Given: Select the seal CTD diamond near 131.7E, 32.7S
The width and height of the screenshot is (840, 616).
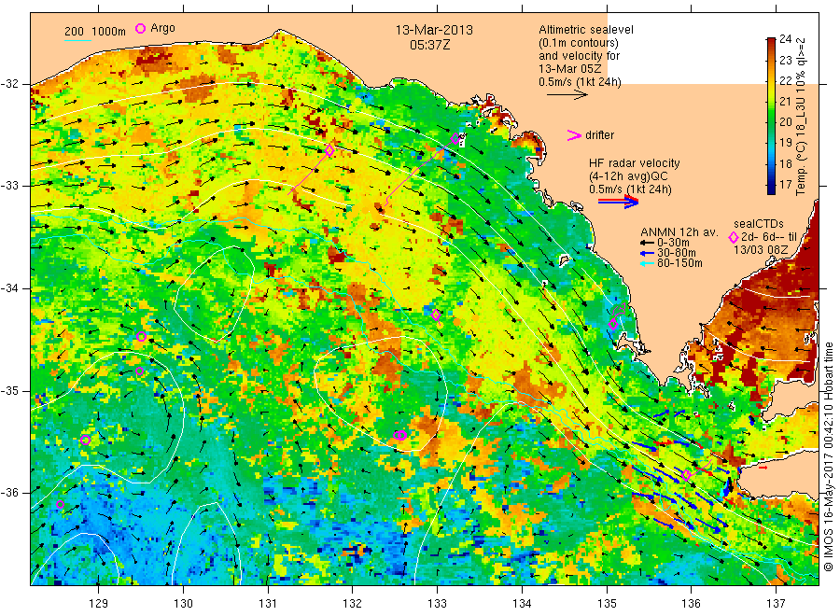Looking at the screenshot, I should (x=330, y=150).
